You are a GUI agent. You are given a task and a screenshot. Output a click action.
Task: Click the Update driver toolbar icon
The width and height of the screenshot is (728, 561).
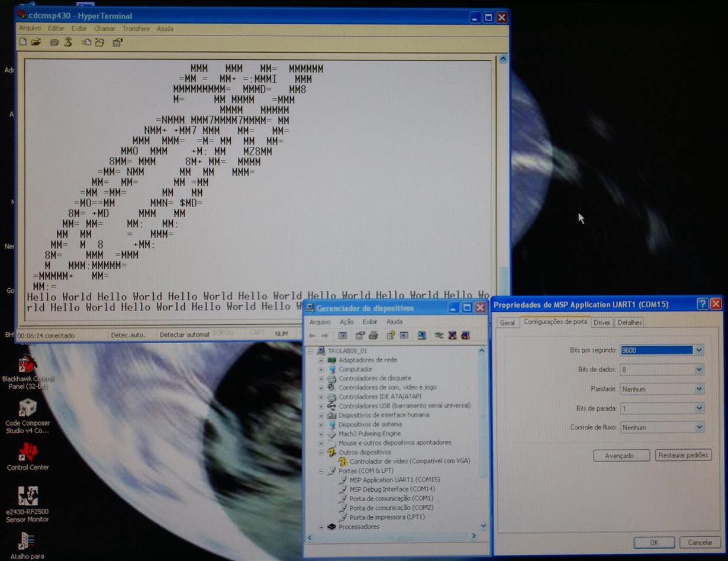tap(439, 336)
